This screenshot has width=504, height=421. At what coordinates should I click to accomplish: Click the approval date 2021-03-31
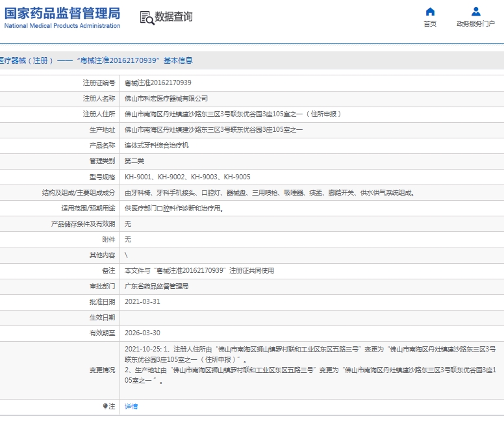[142, 301]
